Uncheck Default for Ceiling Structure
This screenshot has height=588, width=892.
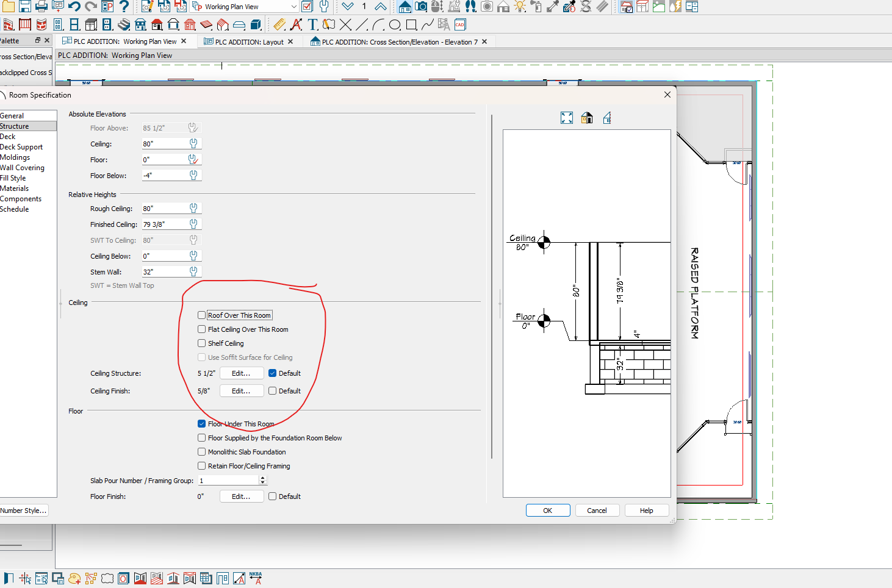[x=273, y=373]
